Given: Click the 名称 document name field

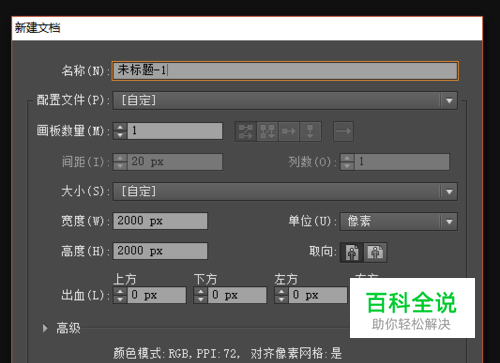Looking at the screenshot, I should click(285, 71).
